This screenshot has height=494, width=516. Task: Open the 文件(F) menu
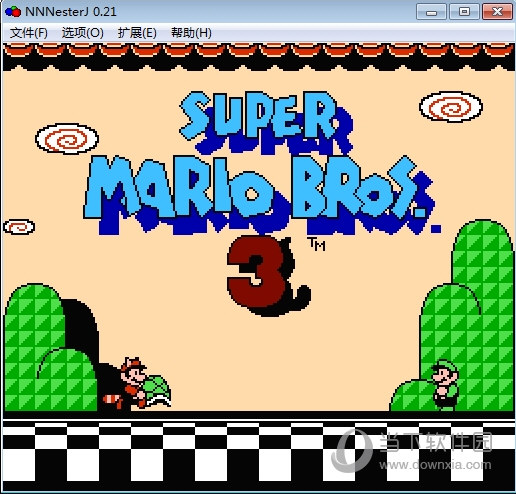pyautogui.click(x=29, y=33)
